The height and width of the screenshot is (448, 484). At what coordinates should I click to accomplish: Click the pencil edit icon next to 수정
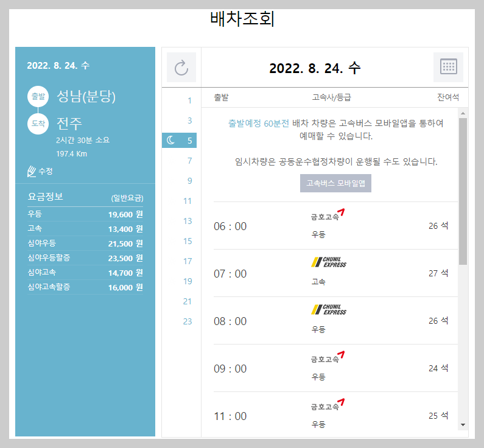[32, 171]
